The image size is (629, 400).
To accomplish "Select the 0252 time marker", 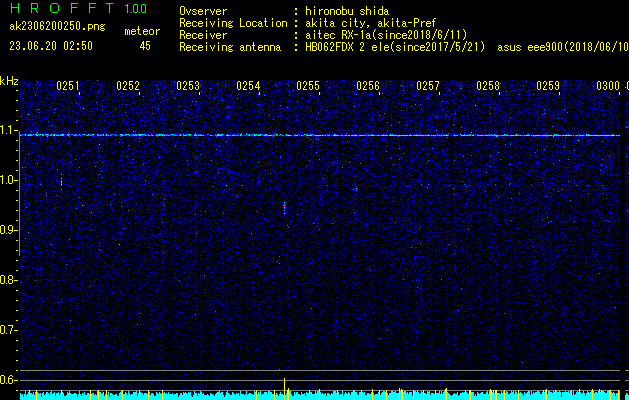I will click(x=128, y=87).
